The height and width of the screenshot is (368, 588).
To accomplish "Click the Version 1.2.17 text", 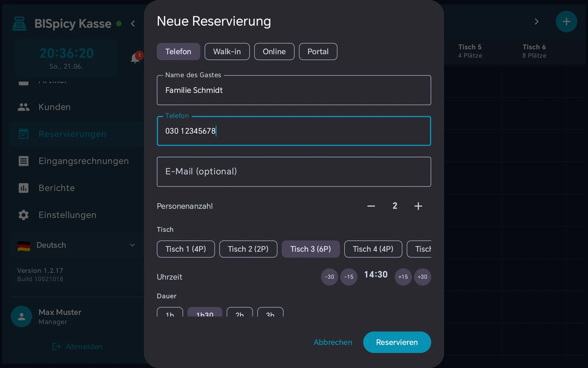I will click(40, 270).
